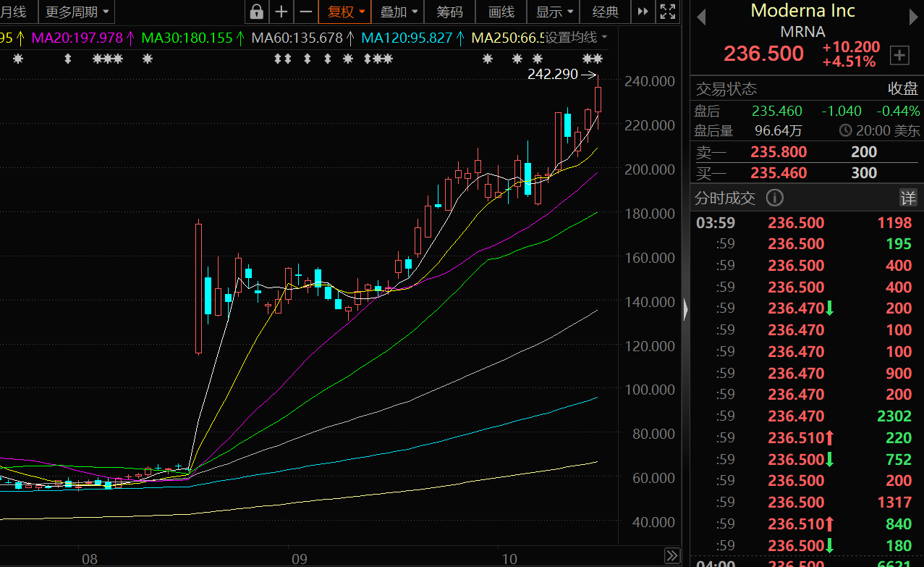
Task: Click the 买一 bid price 235.460
Action: 779,173
